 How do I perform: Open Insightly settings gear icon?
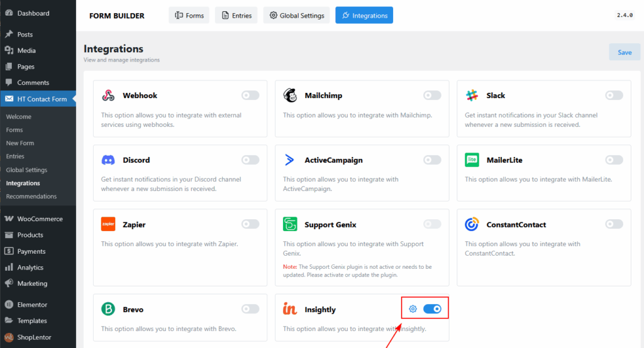413,309
